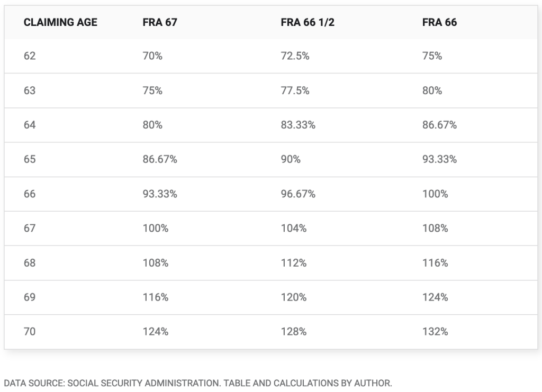Select the 104% value for age 67
542x392 pixels.
click(293, 229)
